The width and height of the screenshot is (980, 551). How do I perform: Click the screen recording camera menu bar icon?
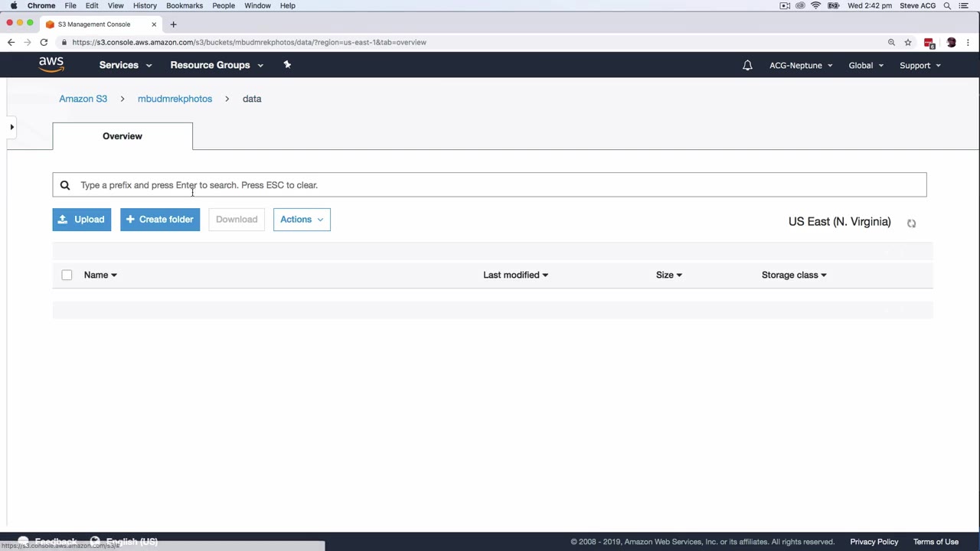point(785,5)
